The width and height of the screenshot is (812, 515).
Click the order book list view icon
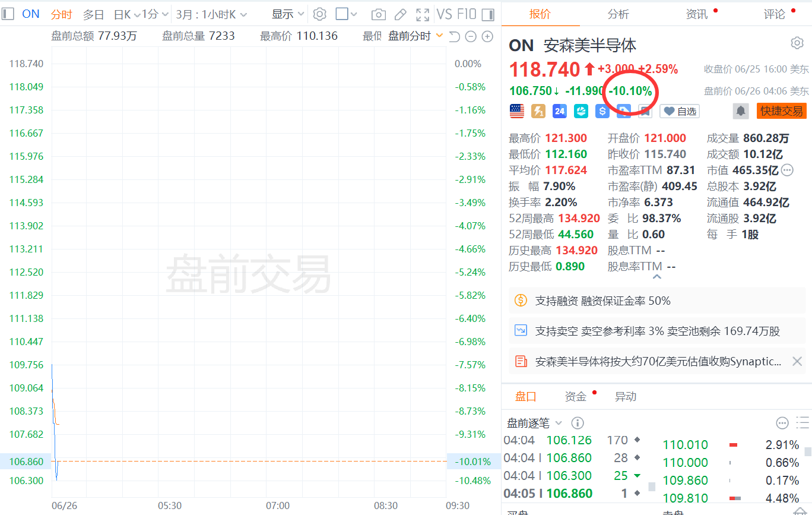803,423
